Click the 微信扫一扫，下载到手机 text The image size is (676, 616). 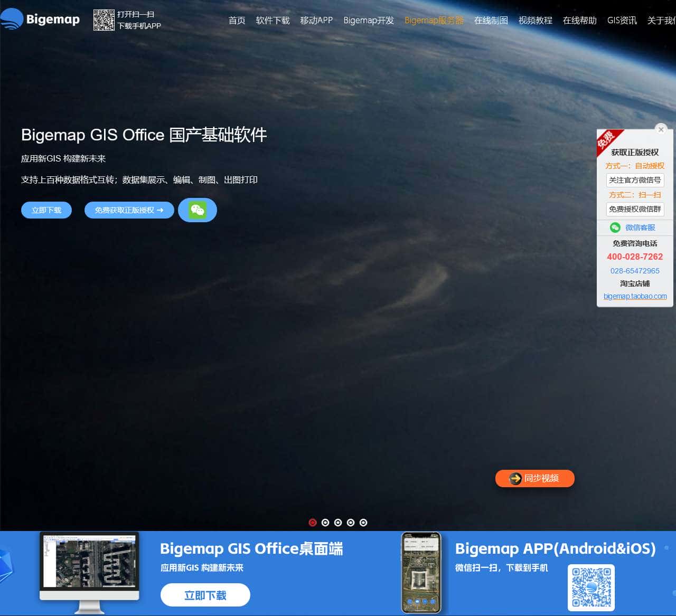tap(502, 568)
